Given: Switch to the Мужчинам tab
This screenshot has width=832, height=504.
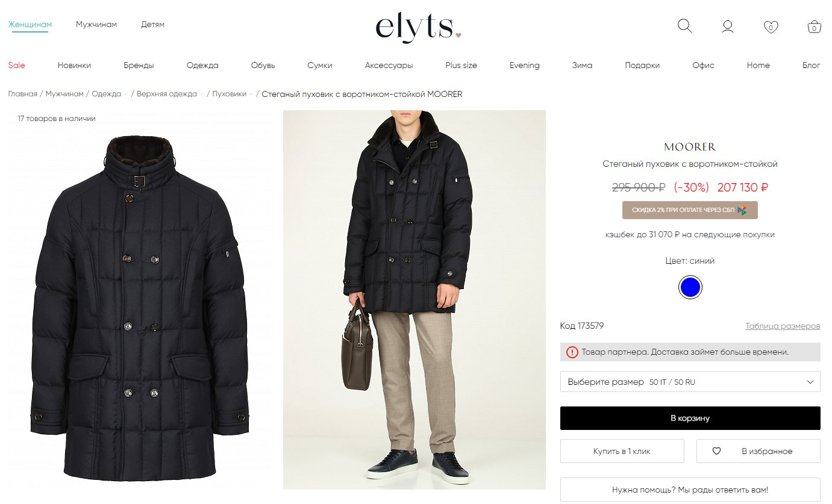Looking at the screenshot, I should point(96,25).
